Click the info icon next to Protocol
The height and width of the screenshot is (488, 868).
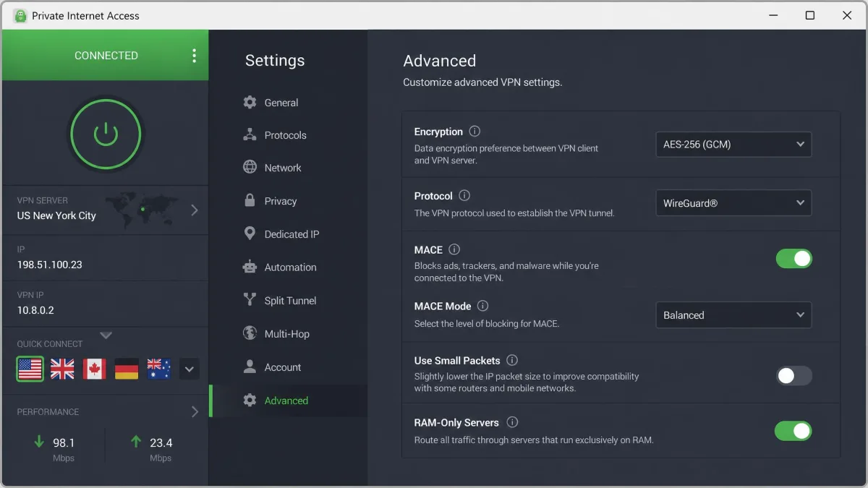click(x=464, y=195)
